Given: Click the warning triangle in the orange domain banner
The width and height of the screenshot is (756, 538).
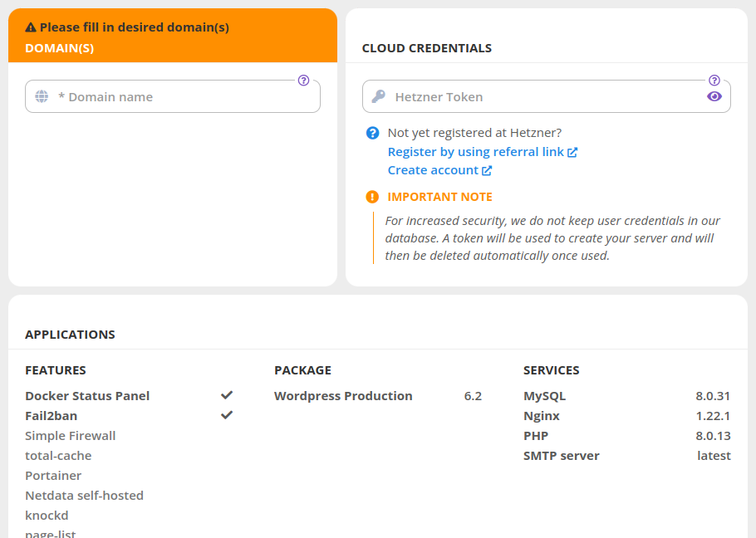Looking at the screenshot, I should coord(32,27).
